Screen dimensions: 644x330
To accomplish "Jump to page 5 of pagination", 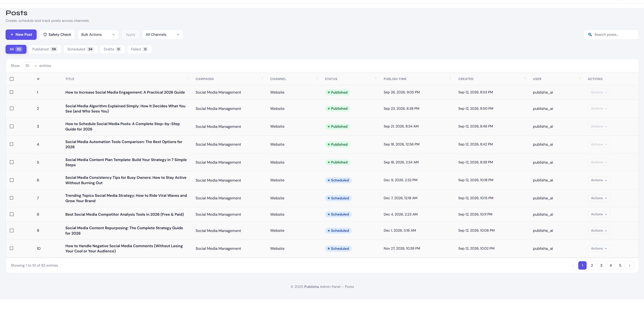I will [620, 266].
